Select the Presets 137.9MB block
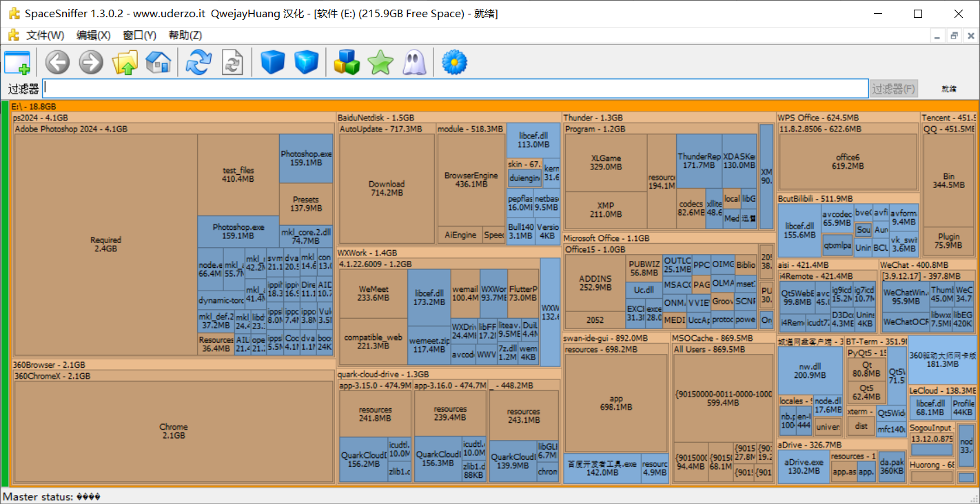Image resolution: width=980 pixels, height=504 pixels. (x=306, y=204)
